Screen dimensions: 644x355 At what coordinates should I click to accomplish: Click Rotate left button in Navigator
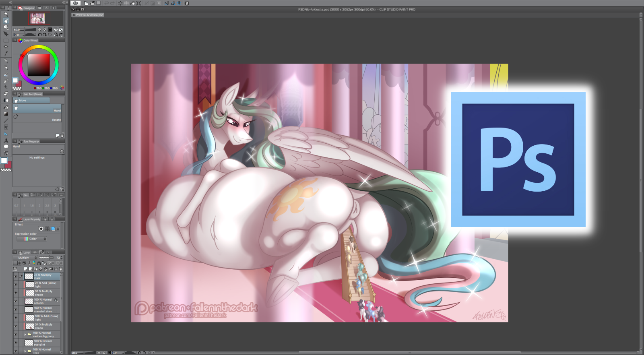40,35
